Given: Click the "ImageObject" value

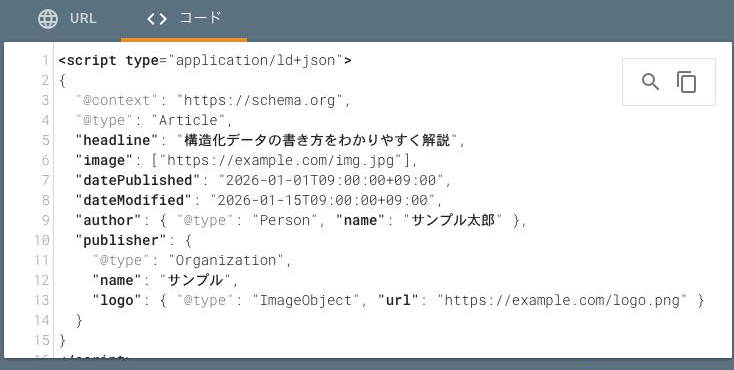Looking at the screenshot, I should point(306,300).
